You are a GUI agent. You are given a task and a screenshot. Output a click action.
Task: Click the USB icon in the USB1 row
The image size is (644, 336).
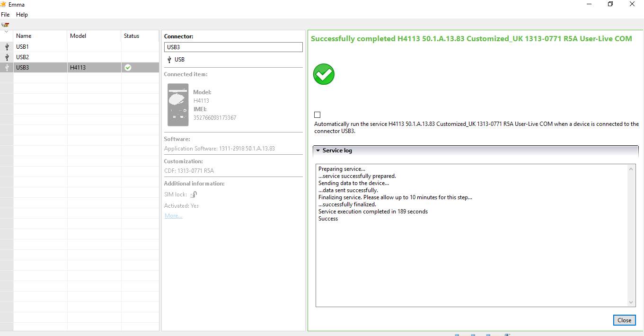7,47
